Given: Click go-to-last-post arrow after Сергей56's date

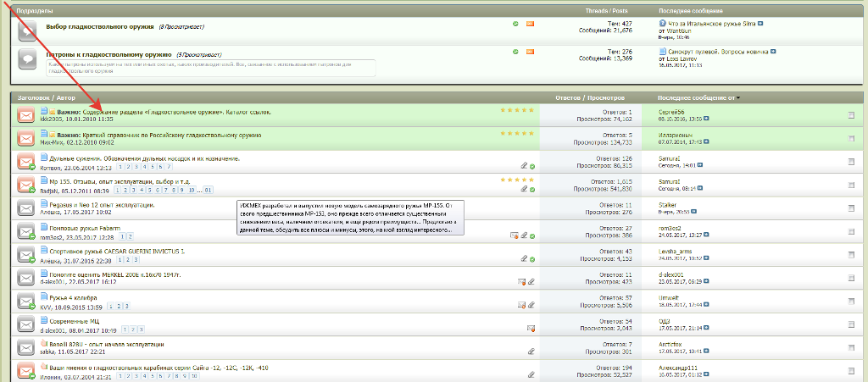Looking at the screenshot, I should tap(708, 119).
